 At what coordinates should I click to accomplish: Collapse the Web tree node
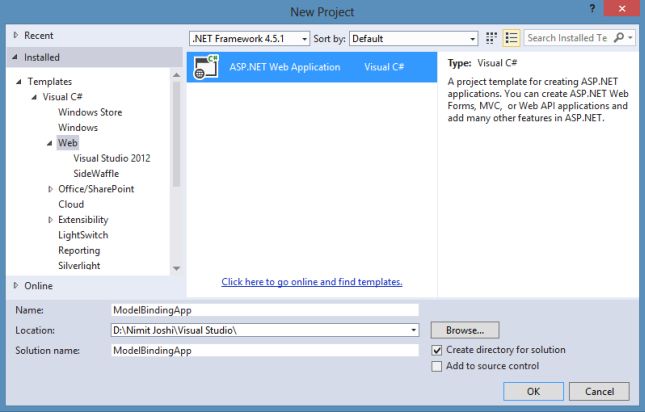[x=50, y=143]
